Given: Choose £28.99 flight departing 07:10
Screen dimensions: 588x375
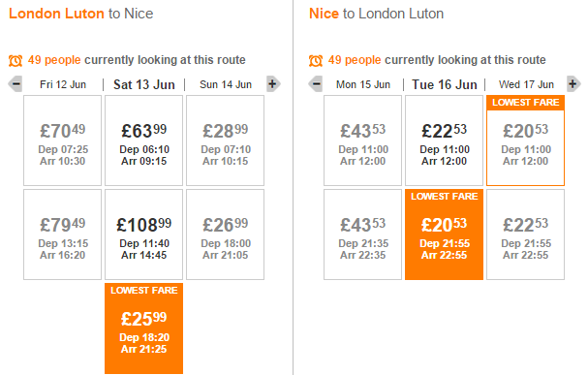Looking at the screenshot, I should (226, 141).
